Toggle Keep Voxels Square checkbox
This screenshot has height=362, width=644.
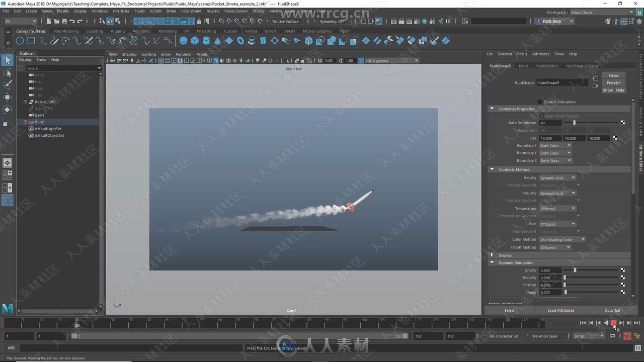pyautogui.click(x=541, y=116)
